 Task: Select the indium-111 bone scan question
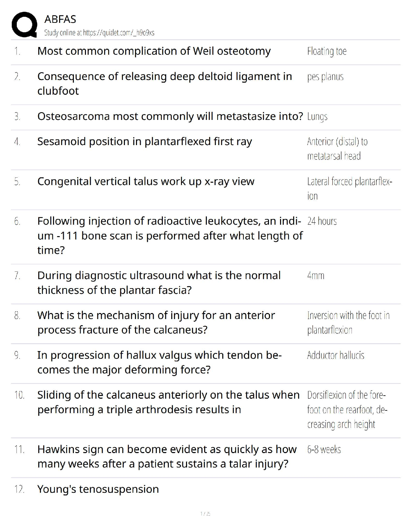pyautogui.click(x=170, y=235)
